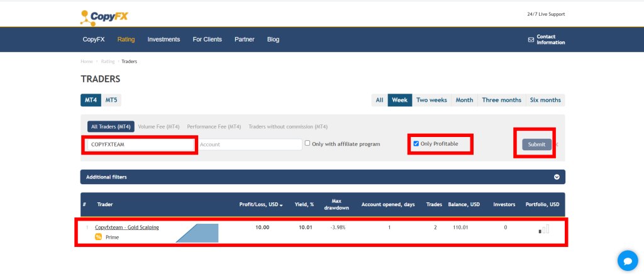Click the 10.01 yield value

(306, 227)
